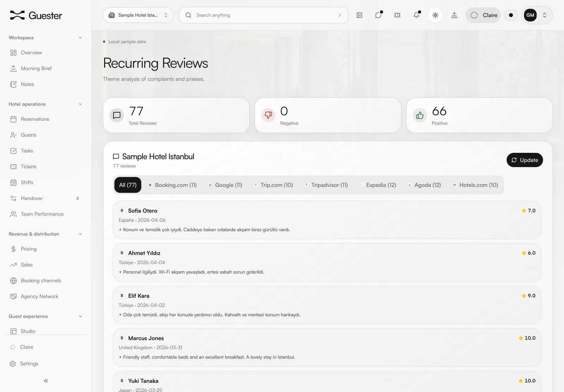
Task: Switch to Booking.com (11) tab
Action: [172, 185]
